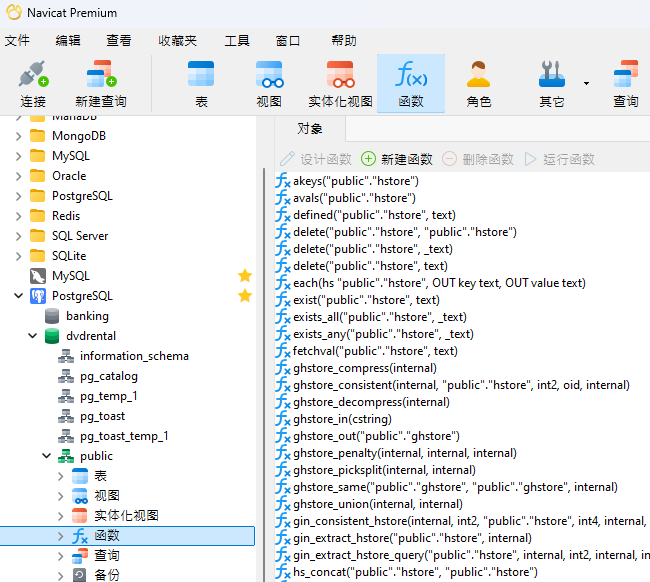Select the akeys("public"."hstore") function

[x=356, y=181]
